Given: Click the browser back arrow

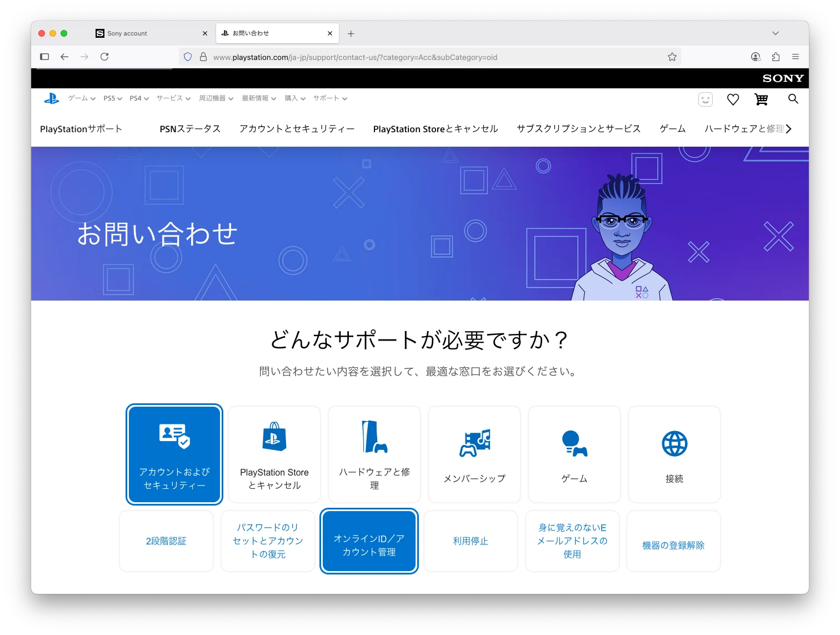Looking at the screenshot, I should [x=64, y=57].
